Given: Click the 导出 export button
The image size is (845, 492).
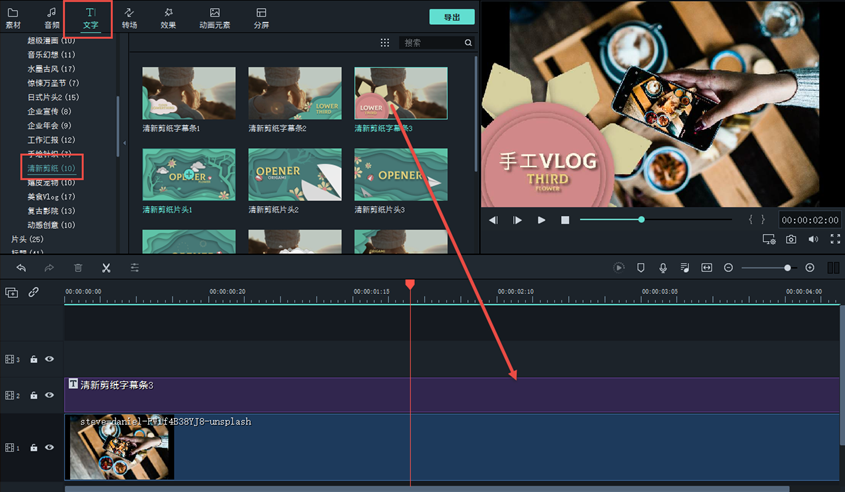Looking at the screenshot, I should tap(452, 17).
